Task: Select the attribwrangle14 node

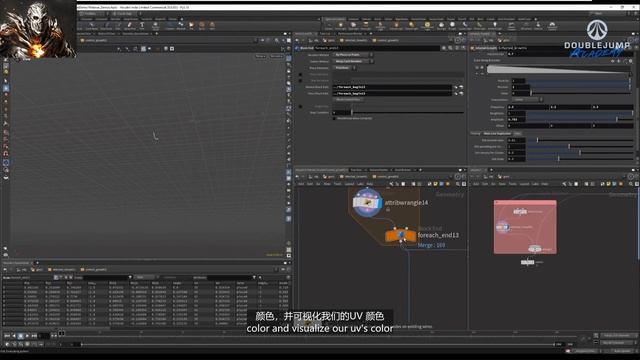Action: (367, 202)
